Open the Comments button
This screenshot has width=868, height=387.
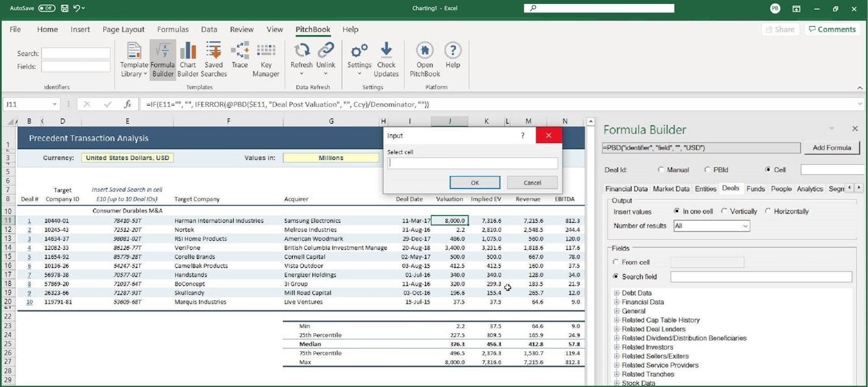pyautogui.click(x=832, y=29)
